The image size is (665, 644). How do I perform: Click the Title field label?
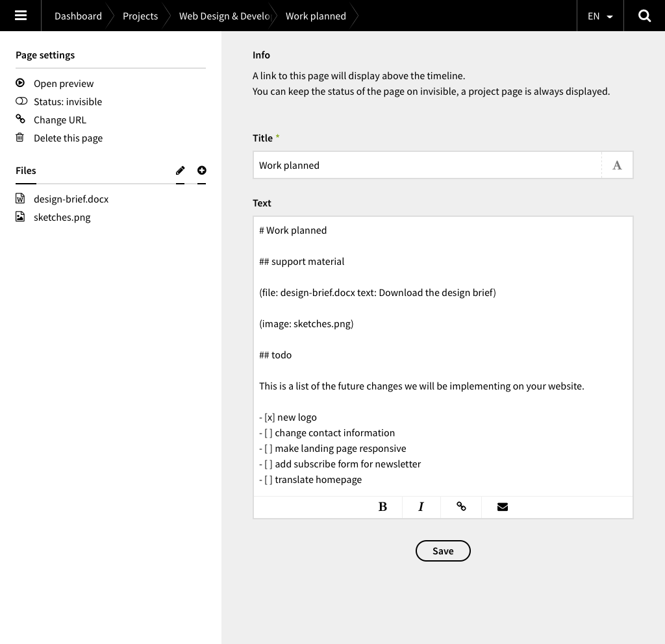point(262,138)
